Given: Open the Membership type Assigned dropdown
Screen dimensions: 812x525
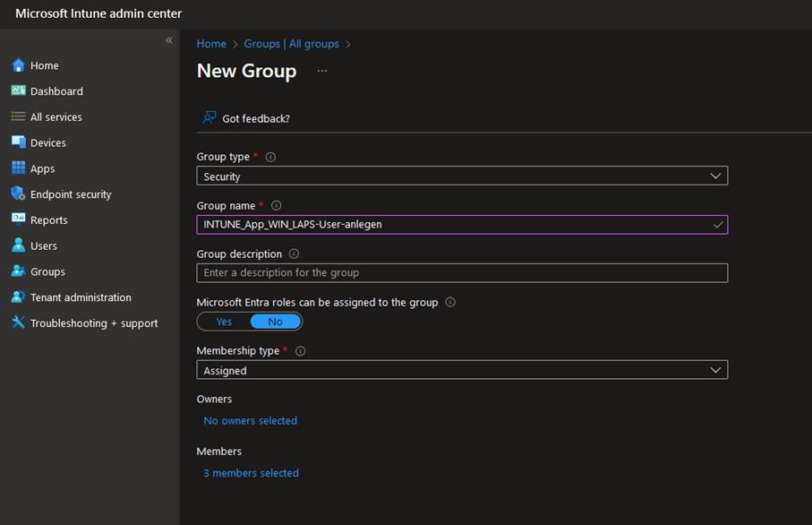Looking at the screenshot, I should pyautogui.click(x=462, y=370).
